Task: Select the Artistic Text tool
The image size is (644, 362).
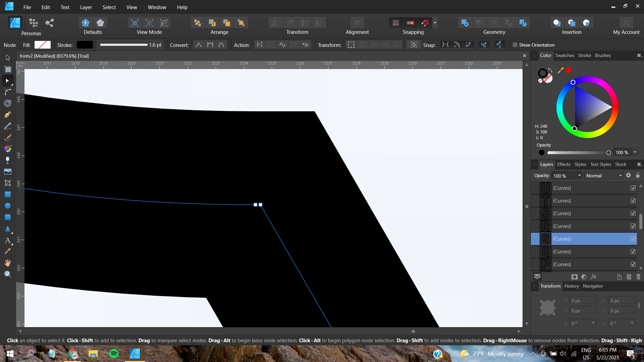Action: click(x=8, y=240)
